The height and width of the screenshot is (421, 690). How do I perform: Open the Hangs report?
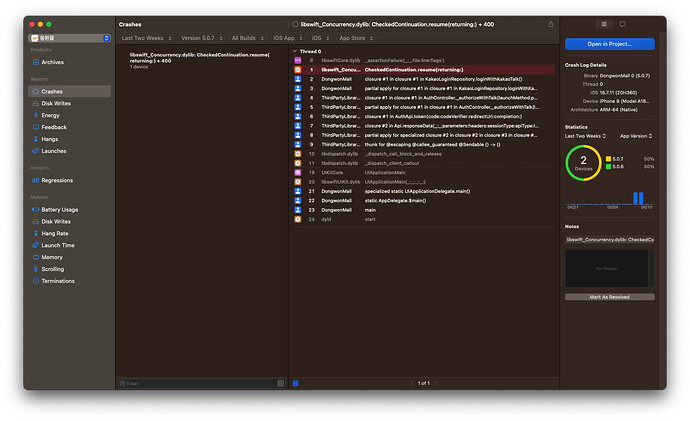(x=45, y=139)
